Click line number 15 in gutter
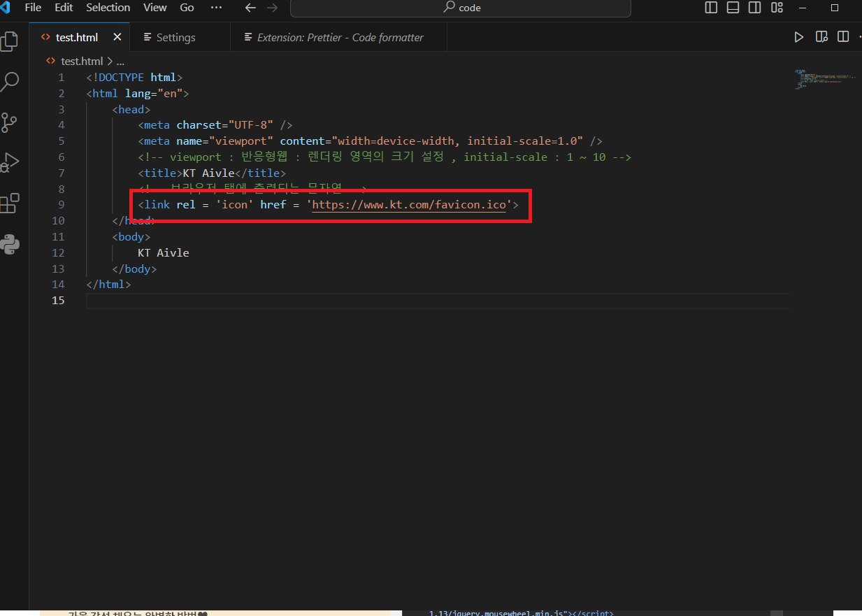 coord(58,300)
